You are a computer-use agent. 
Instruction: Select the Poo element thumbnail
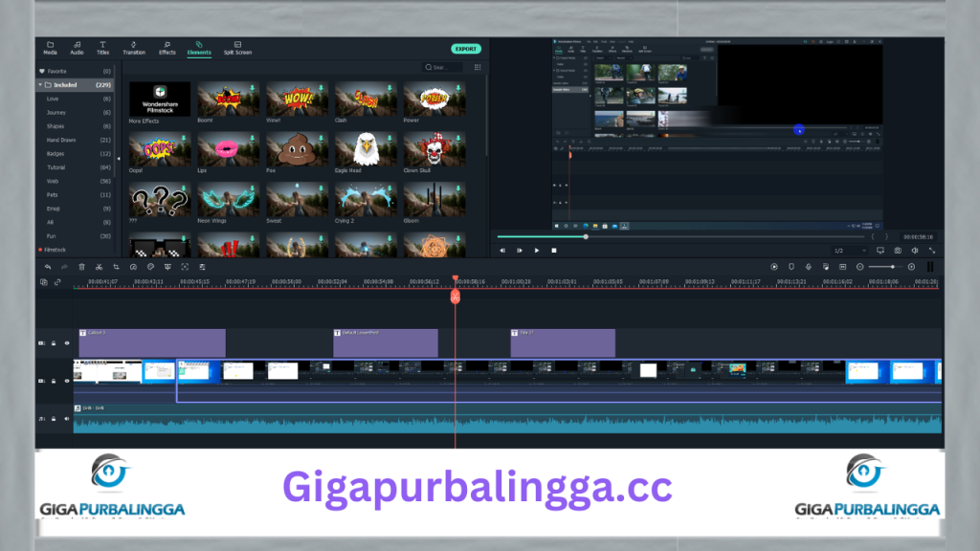[297, 148]
